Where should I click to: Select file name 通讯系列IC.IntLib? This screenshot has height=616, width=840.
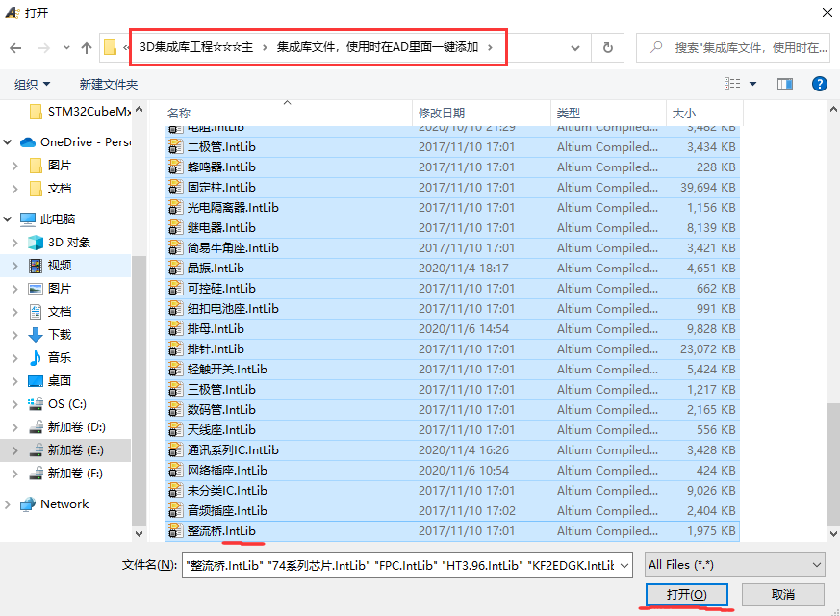[233, 449]
